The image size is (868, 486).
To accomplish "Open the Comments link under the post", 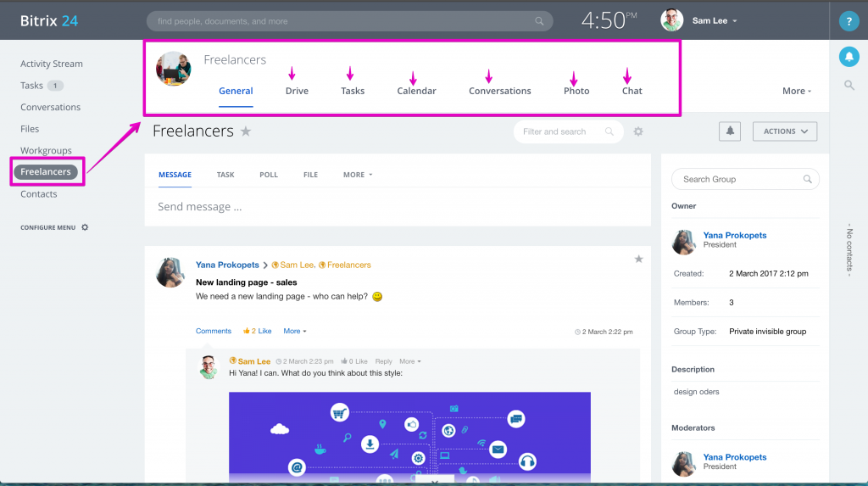I will click(x=213, y=331).
